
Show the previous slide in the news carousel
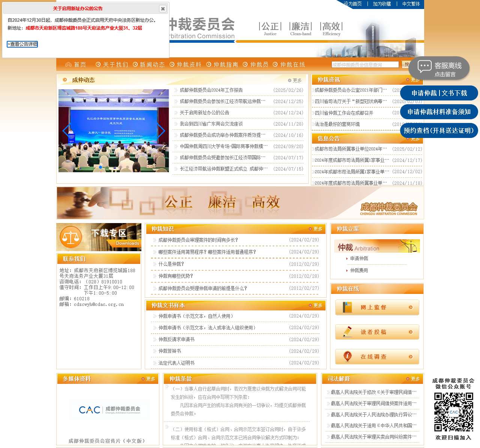(66, 130)
